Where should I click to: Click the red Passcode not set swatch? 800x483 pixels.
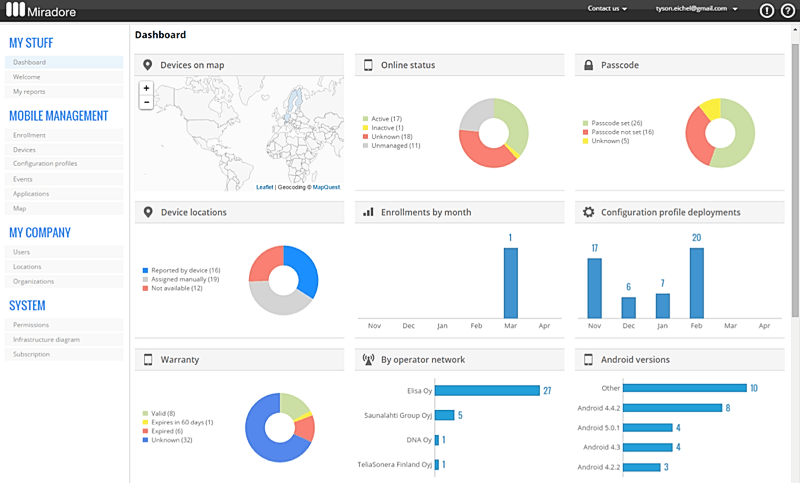coord(586,132)
